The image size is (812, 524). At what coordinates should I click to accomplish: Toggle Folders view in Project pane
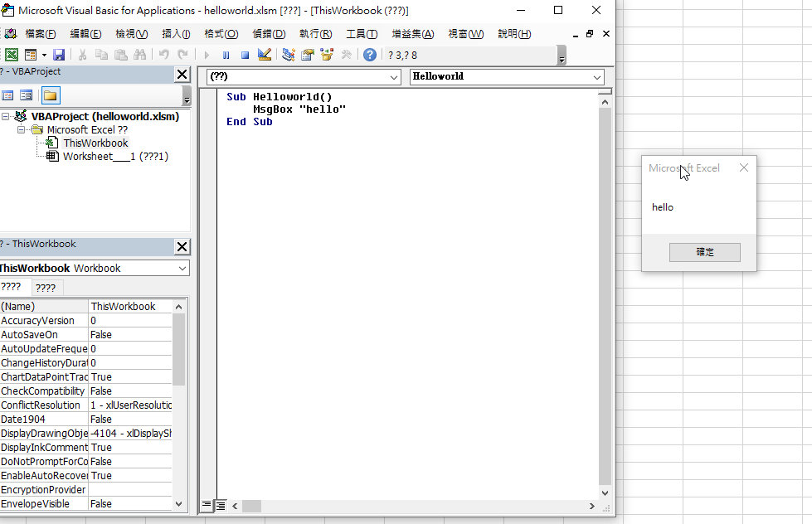coord(51,95)
